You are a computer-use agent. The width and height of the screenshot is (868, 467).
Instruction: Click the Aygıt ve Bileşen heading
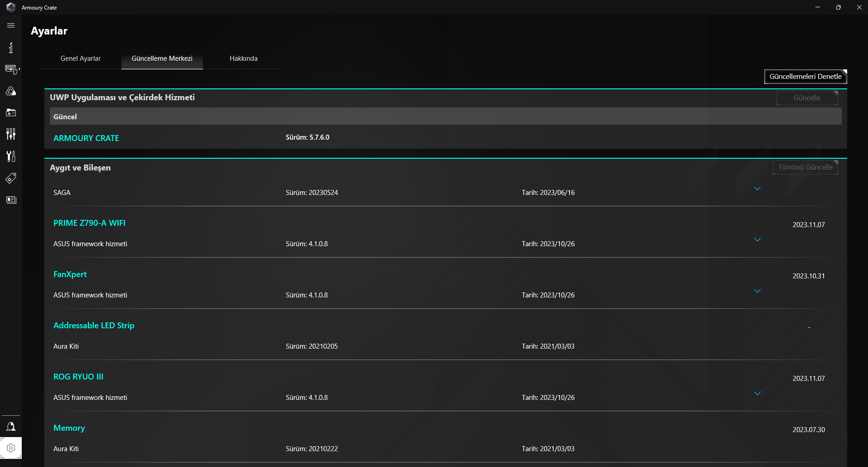(x=80, y=168)
